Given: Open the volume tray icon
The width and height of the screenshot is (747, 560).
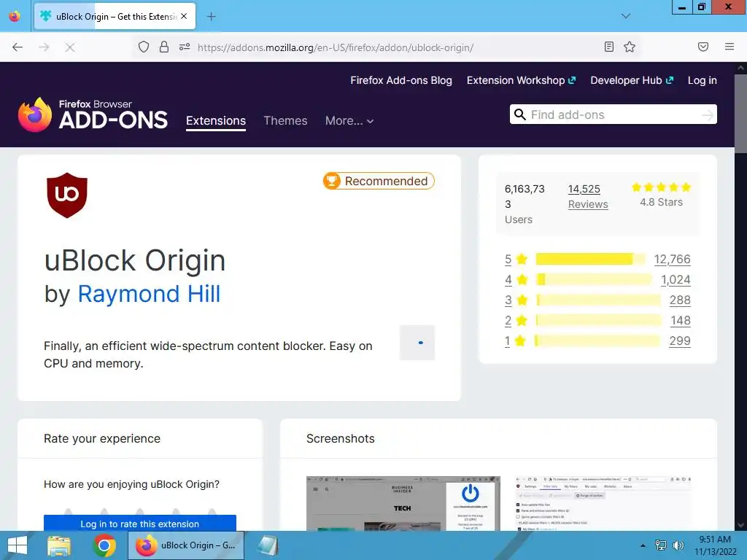Looking at the screenshot, I should [x=678, y=545].
